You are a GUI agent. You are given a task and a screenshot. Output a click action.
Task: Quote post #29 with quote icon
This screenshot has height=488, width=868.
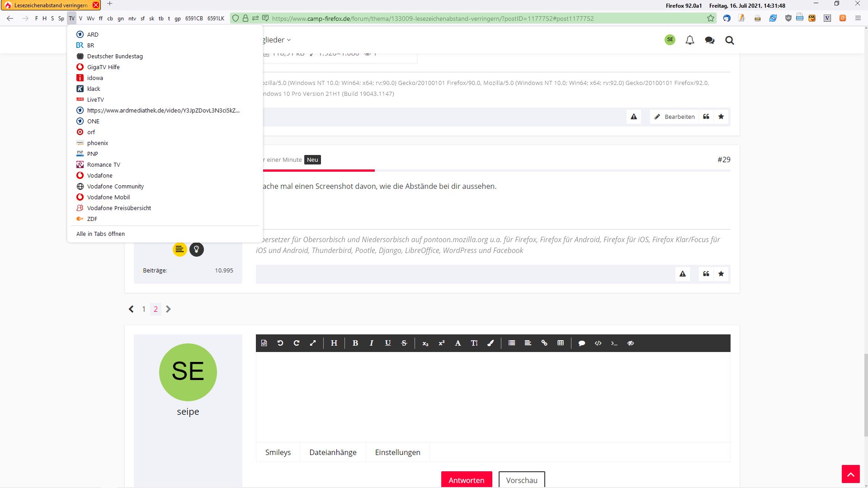coord(706,274)
